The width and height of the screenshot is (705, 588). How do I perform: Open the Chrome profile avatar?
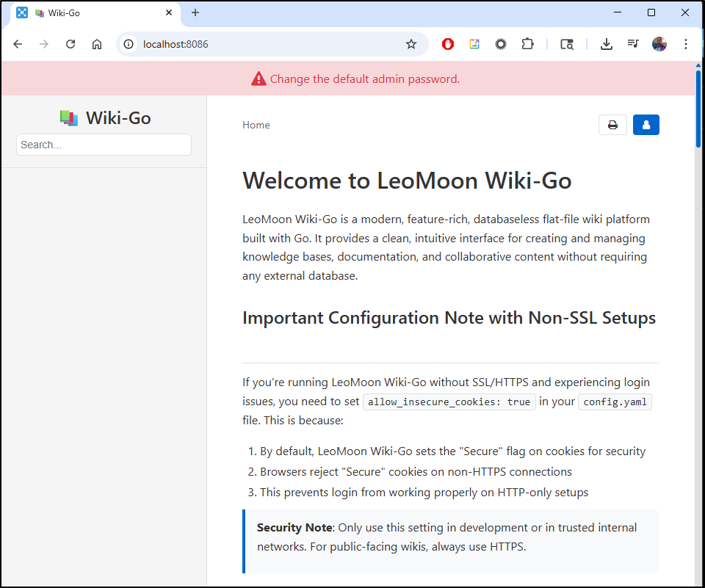(x=659, y=44)
